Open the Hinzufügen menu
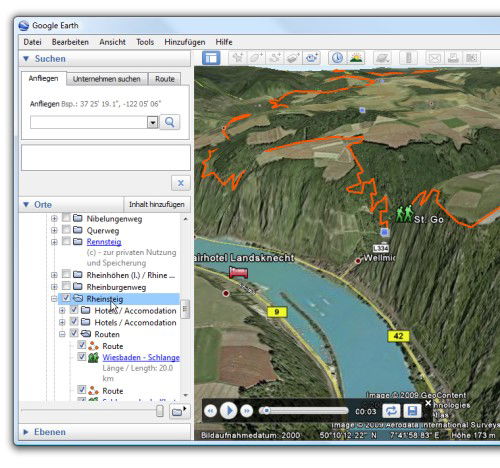The width and height of the screenshot is (500, 468). pyautogui.click(x=185, y=42)
